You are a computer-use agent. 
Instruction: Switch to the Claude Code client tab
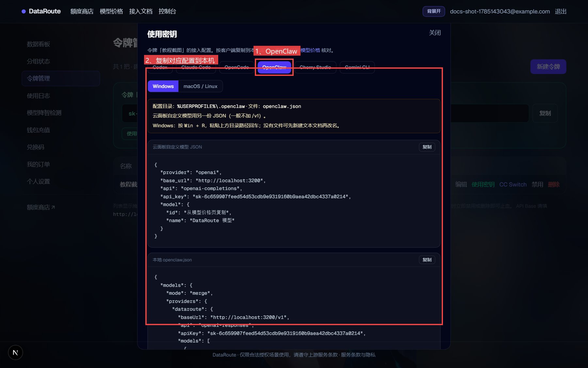pyautogui.click(x=196, y=67)
